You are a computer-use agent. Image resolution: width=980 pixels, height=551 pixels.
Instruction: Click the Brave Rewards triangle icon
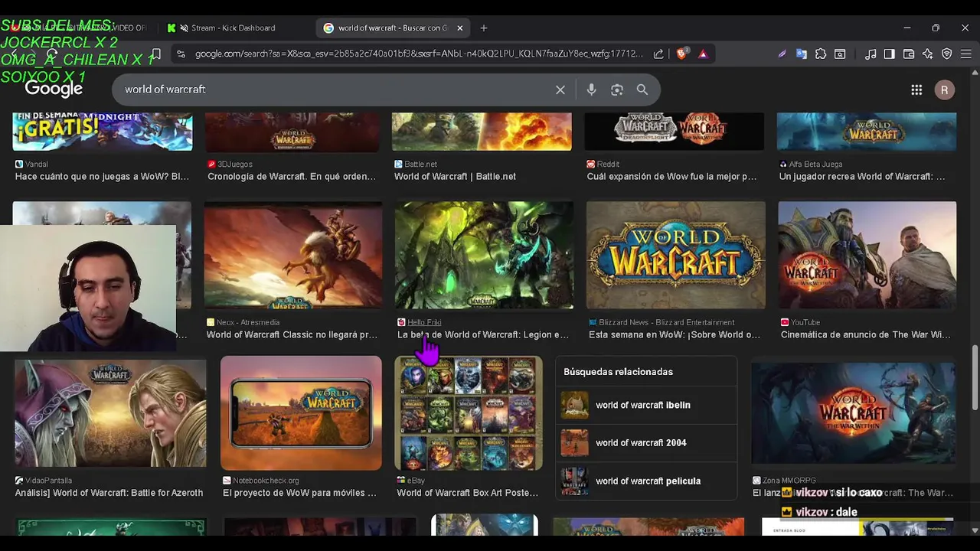703,54
